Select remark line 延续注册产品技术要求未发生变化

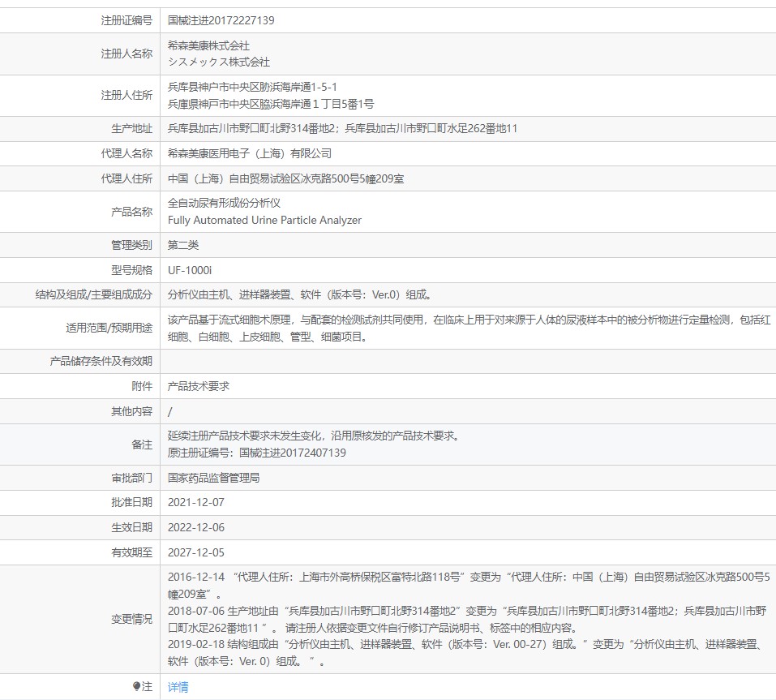315,436
